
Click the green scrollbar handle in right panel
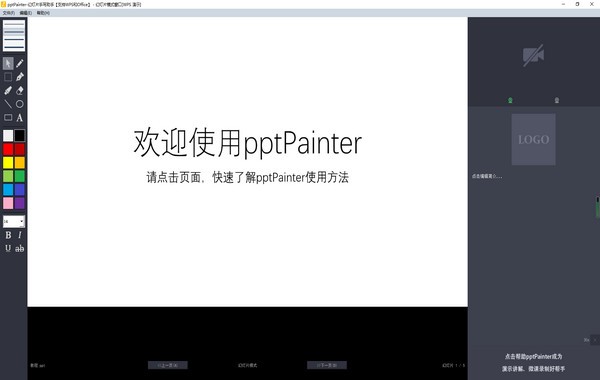coord(597,208)
